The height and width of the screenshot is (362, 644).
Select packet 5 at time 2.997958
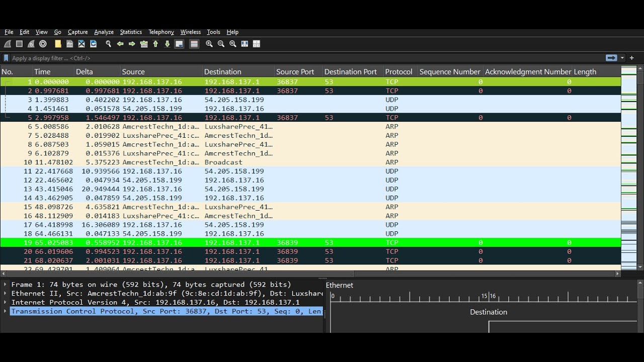click(x=310, y=118)
